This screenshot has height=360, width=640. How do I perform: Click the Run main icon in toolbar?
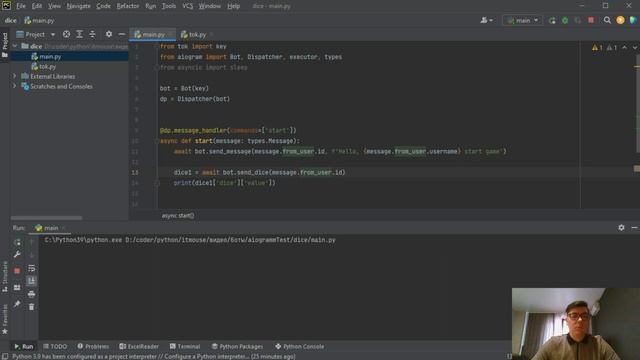click(x=552, y=20)
